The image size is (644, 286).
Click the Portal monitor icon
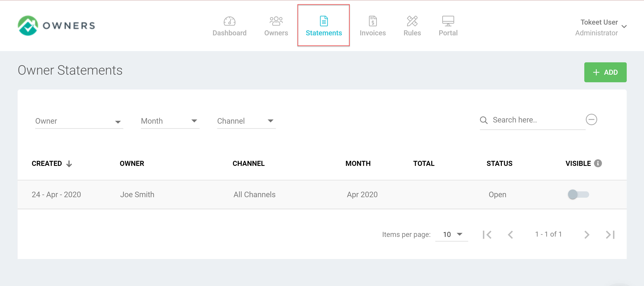(x=448, y=21)
